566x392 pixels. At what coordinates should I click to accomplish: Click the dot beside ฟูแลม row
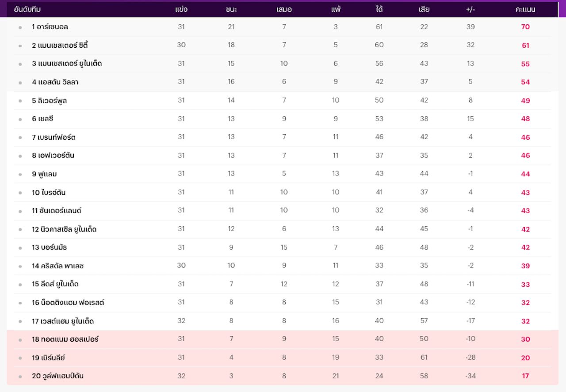click(x=20, y=175)
